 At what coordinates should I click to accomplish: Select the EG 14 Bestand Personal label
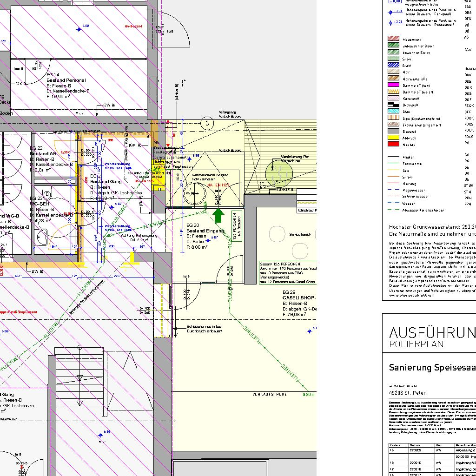pos(66,80)
